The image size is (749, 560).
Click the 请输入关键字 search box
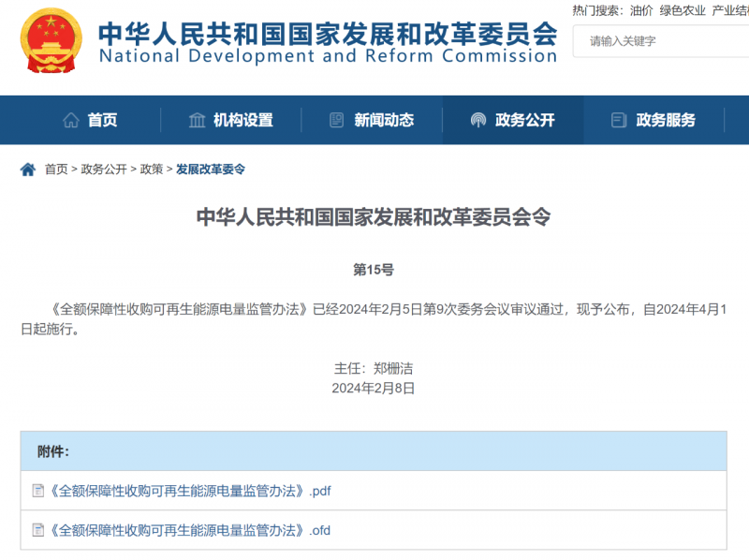pyautogui.click(x=655, y=41)
